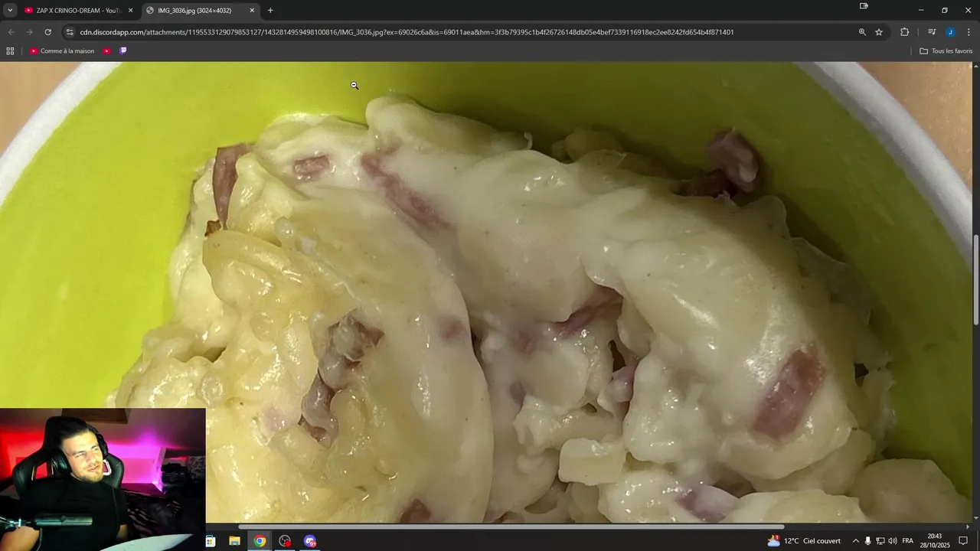Switch FRA keyboard language indicator
The image size is (980, 551).
908,541
